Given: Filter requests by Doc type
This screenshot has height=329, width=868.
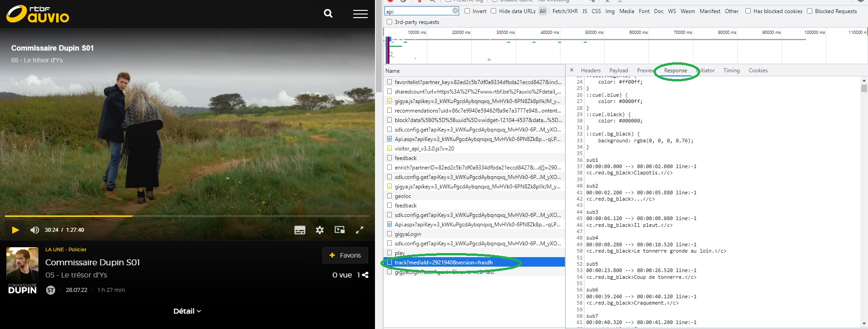Looking at the screenshot, I should click(659, 11).
